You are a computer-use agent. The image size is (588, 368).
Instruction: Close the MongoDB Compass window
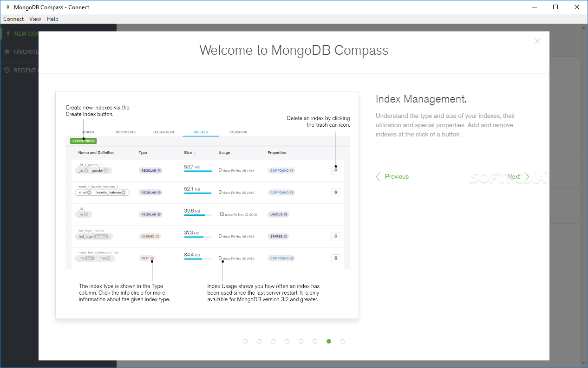coord(577,7)
